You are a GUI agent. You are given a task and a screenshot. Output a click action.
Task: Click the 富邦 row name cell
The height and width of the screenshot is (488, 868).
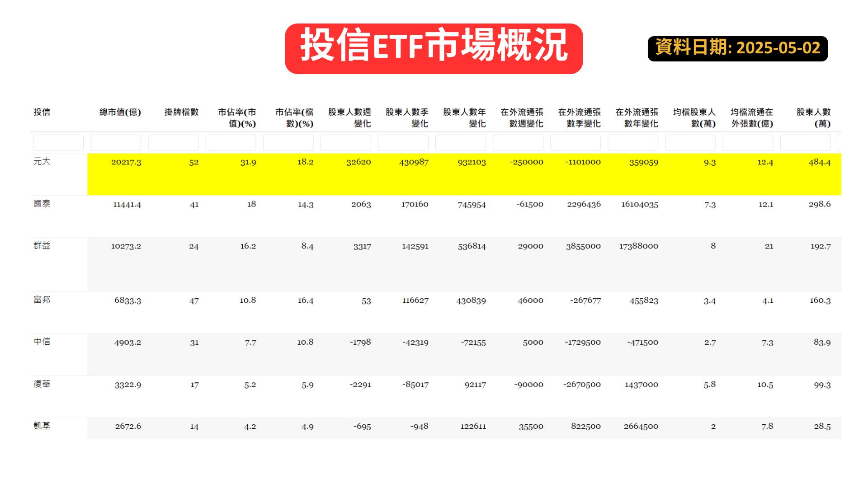[42, 300]
